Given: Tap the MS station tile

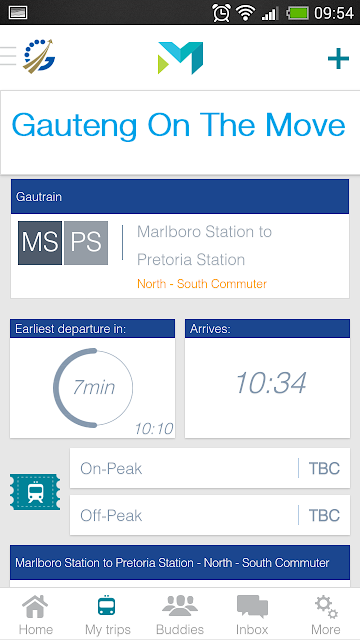Looking at the screenshot, I should (40, 243).
